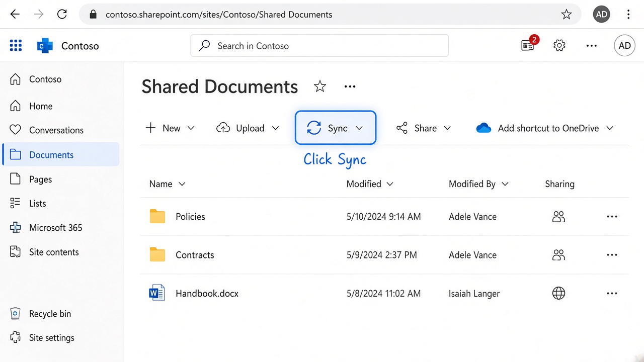Screen dimensions: 644x362
Task: Reload the page in the browser
Action: (x=62, y=14)
